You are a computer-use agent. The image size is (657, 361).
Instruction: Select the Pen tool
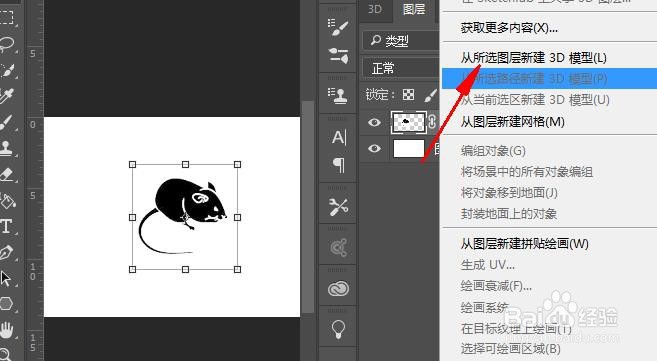(6, 252)
